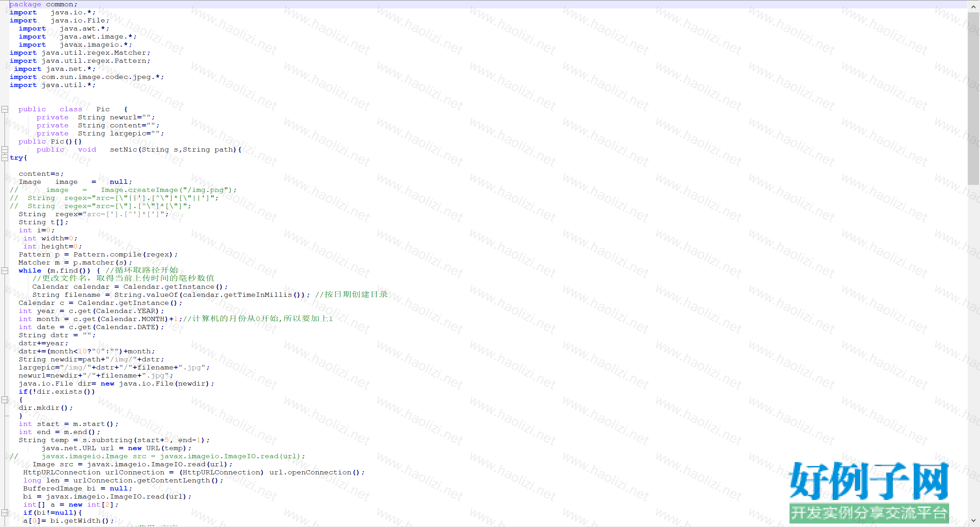980x527 pixels.
Task: Click the commented 'Image.createImage("/img.png")' line
Action: coord(168,190)
